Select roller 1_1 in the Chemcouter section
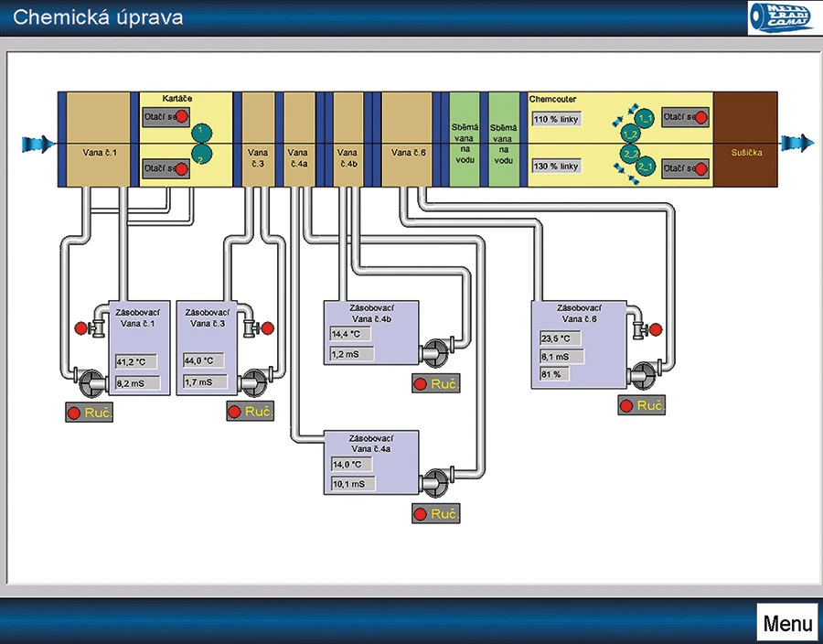Image resolution: width=823 pixels, height=644 pixels. (645, 117)
